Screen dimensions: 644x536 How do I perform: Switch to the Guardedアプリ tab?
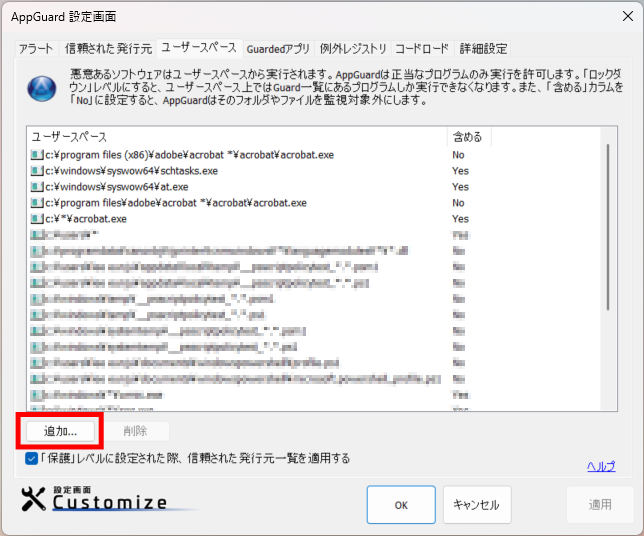pos(278,48)
